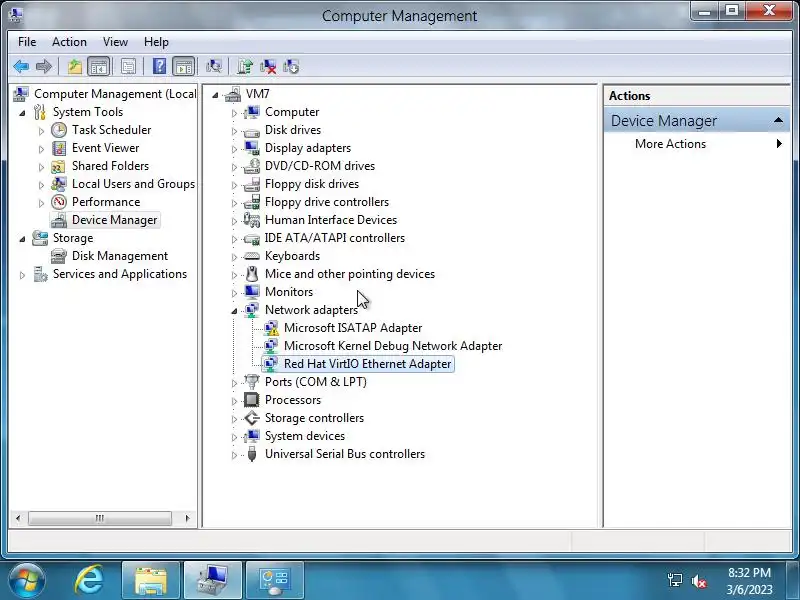
Task: Click Scan for hardware changes icon
Action: coord(214,66)
